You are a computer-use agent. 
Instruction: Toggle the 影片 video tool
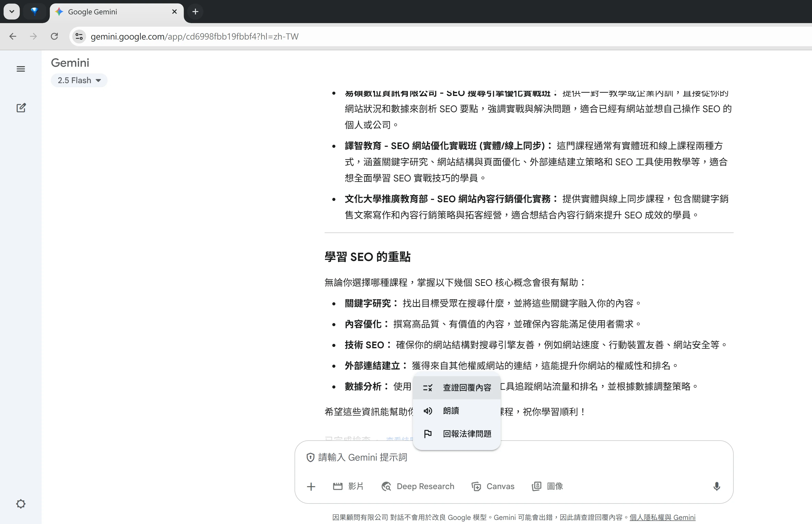348,486
